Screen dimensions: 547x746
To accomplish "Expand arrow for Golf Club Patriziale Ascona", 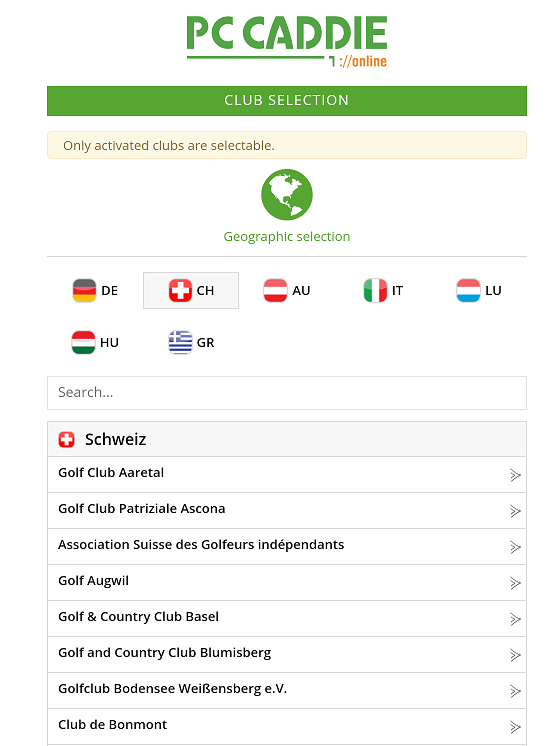I will click(515, 511).
